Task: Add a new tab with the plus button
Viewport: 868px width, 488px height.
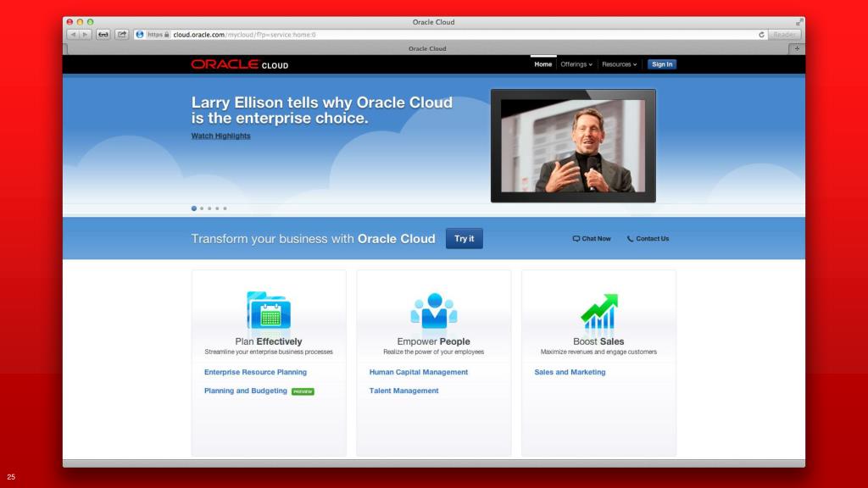Action: [x=797, y=48]
